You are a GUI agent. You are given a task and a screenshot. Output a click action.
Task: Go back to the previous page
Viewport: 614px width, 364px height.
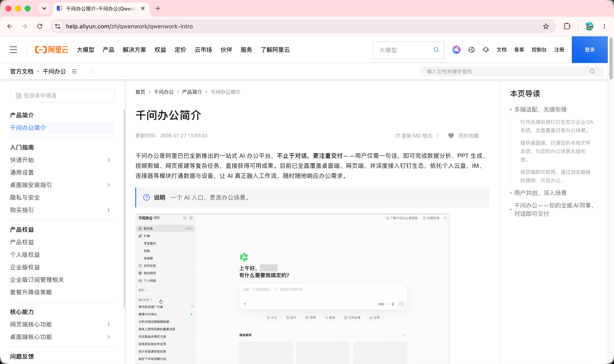(x=10, y=26)
